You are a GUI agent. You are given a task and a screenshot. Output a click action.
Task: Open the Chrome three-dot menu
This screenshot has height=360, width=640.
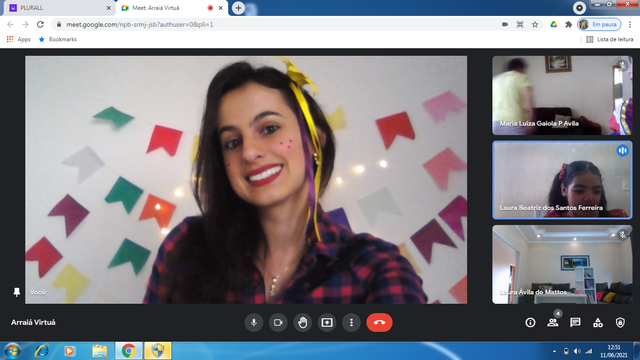point(630,24)
